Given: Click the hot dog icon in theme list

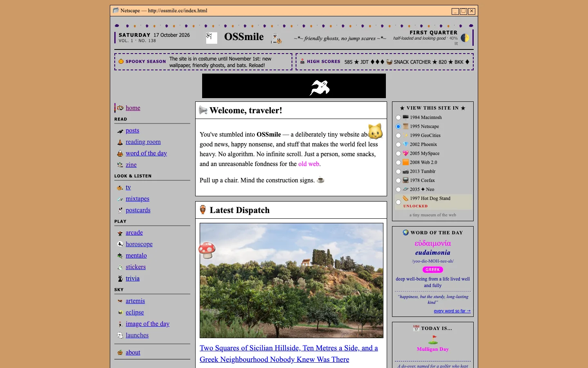Looking at the screenshot, I should click(405, 198).
